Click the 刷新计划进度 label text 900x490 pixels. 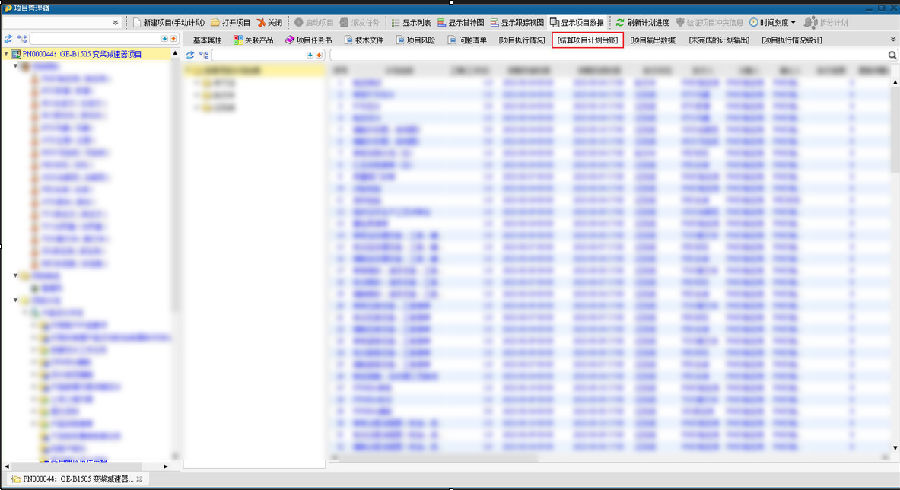pyautogui.click(x=648, y=23)
